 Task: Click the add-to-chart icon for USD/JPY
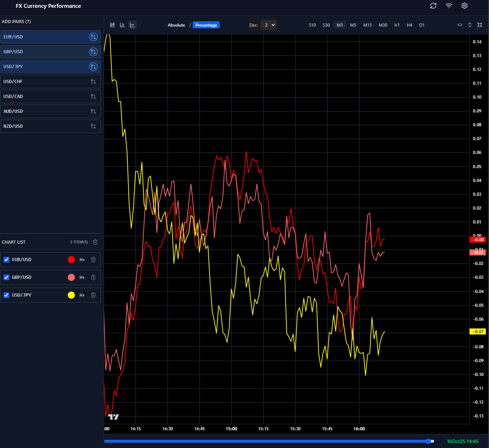coord(93,67)
